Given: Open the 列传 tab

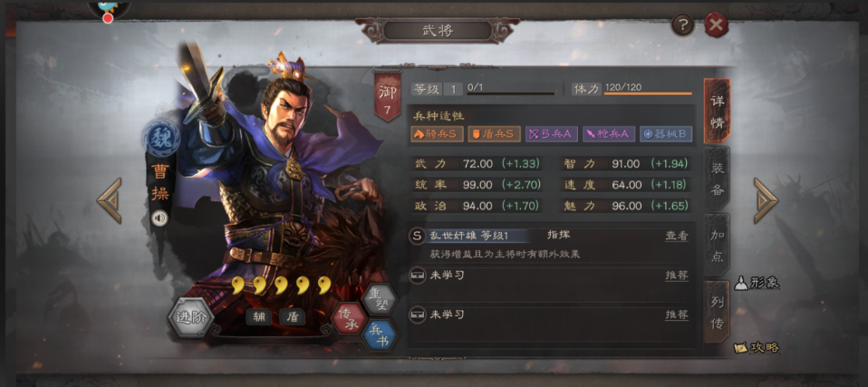Looking at the screenshot, I should click(717, 313).
